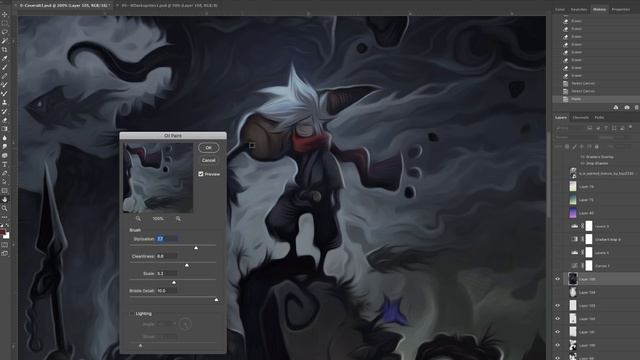
Task: Adjust the Stylization slider handle
Action: point(196,248)
